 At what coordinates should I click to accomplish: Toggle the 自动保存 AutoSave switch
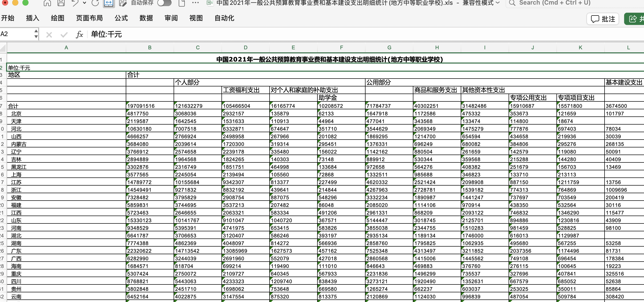(164, 3)
